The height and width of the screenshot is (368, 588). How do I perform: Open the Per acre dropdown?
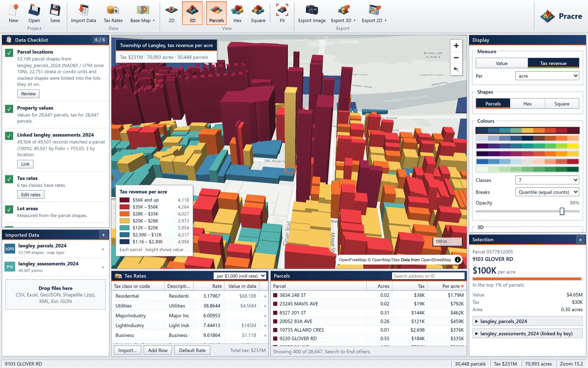(547, 76)
